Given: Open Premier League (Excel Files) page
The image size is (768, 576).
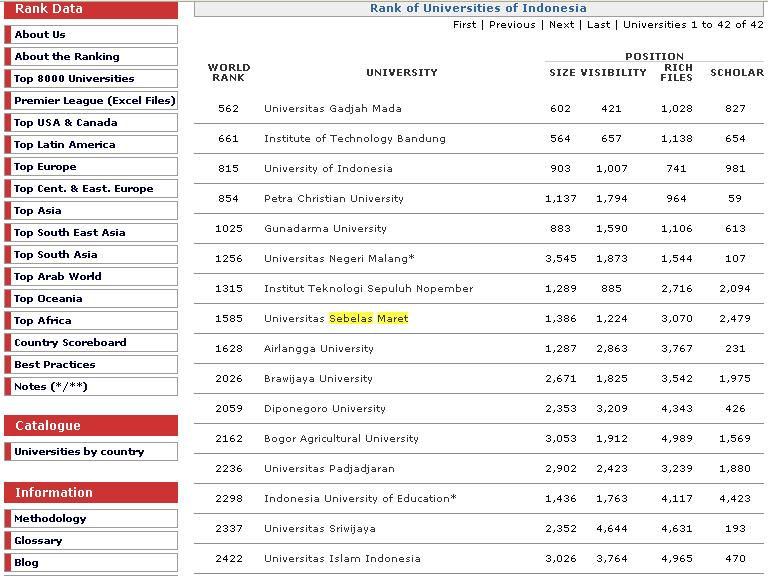Looking at the screenshot, I should [x=91, y=100].
